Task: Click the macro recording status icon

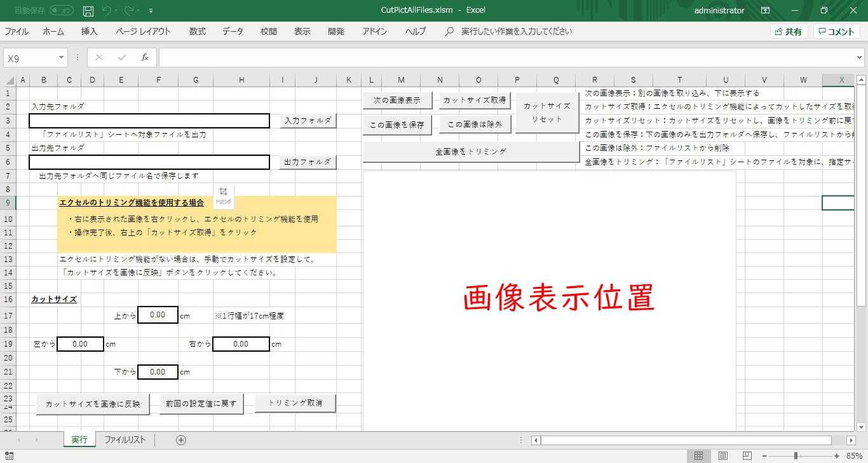Action: [x=9, y=455]
